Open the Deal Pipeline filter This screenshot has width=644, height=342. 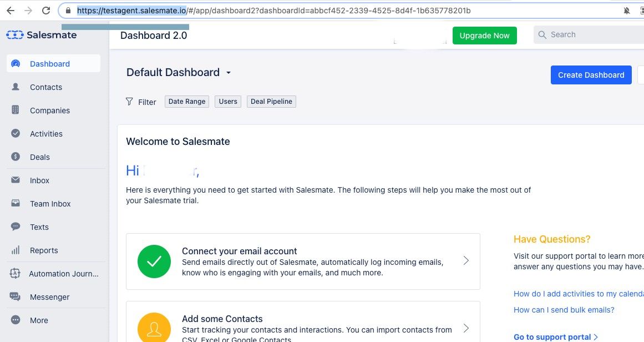pos(271,102)
